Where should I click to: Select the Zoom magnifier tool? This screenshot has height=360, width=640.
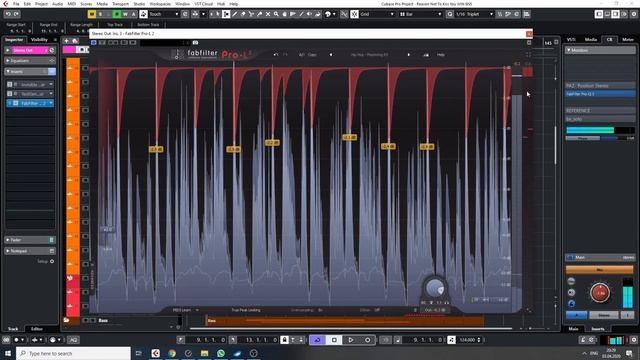click(276, 14)
